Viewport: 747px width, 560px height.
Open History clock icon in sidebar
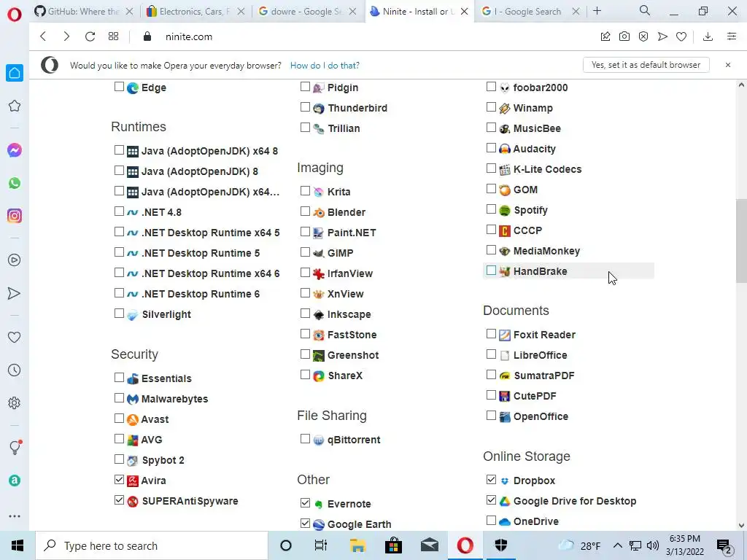click(15, 370)
